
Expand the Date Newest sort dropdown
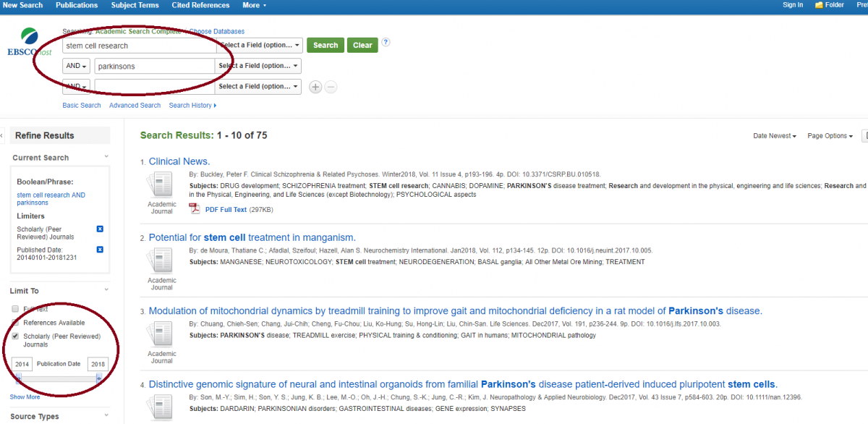[774, 136]
